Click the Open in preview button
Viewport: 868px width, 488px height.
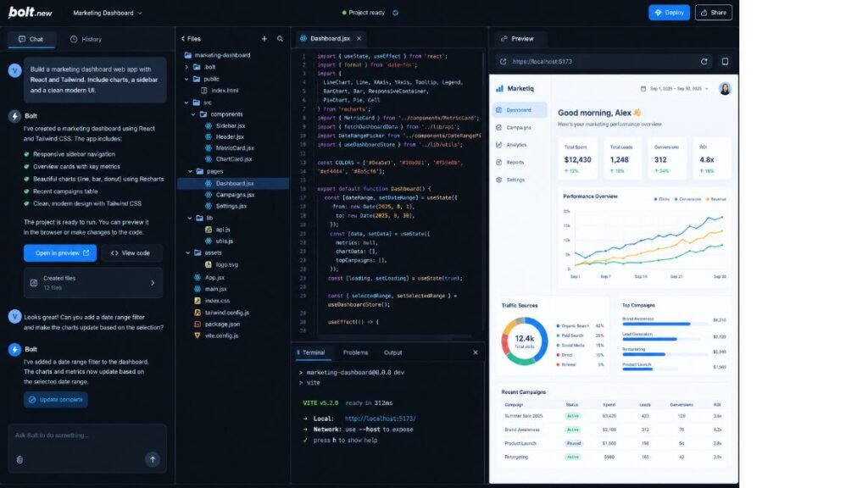[x=60, y=252]
